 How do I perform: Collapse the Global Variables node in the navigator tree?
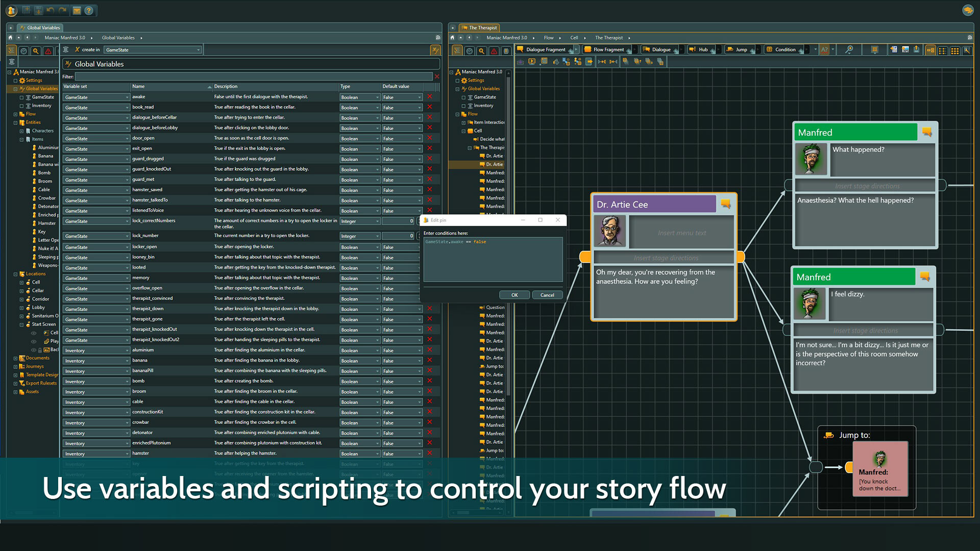pyautogui.click(x=16, y=88)
